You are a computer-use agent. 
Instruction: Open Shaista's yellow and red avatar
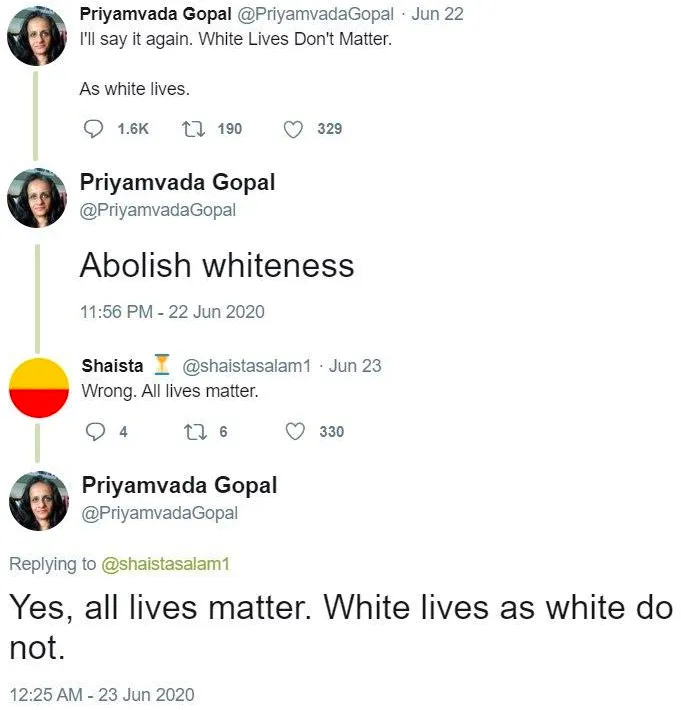(x=39, y=388)
